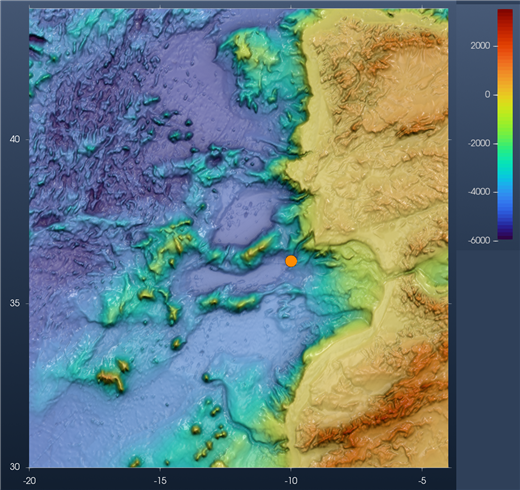Click the 35 latitude axis tick label
Screen dimensions: 520x490
(x=14, y=303)
